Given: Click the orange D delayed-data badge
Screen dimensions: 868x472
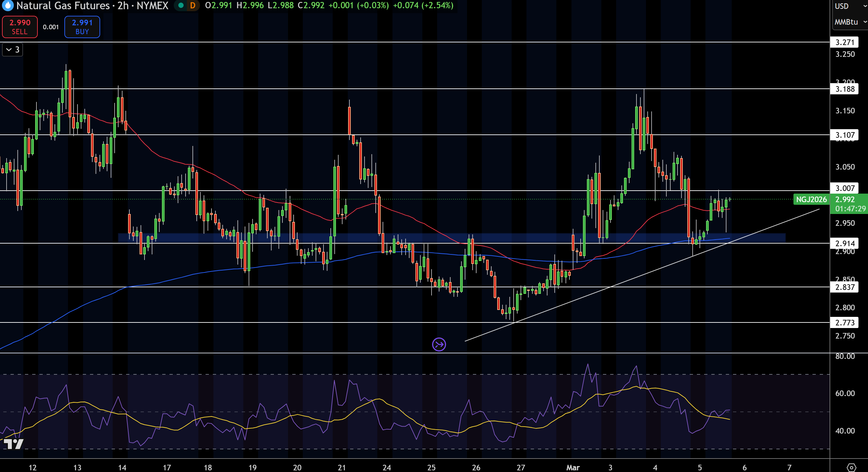Looking at the screenshot, I should [x=193, y=5].
